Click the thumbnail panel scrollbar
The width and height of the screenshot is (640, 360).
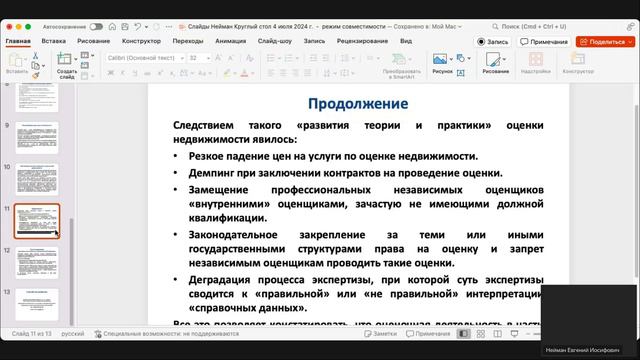(72, 271)
